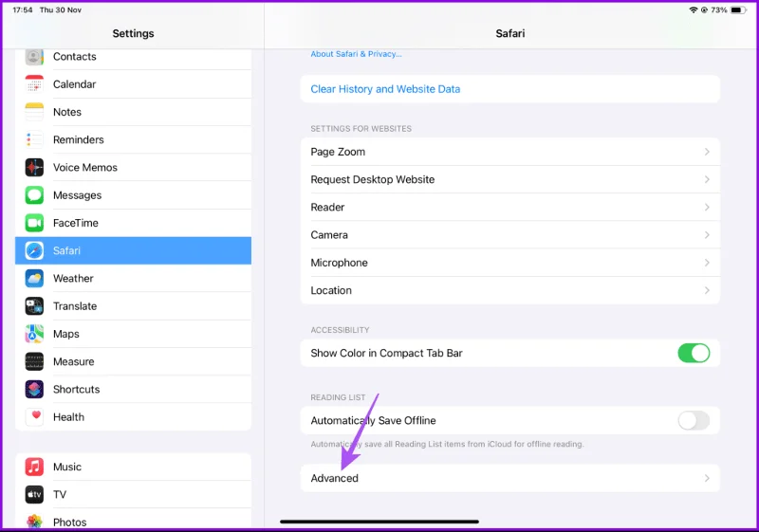Tap the 17:54 clock in status bar
The height and width of the screenshot is (532, 759).
point(22,9)
